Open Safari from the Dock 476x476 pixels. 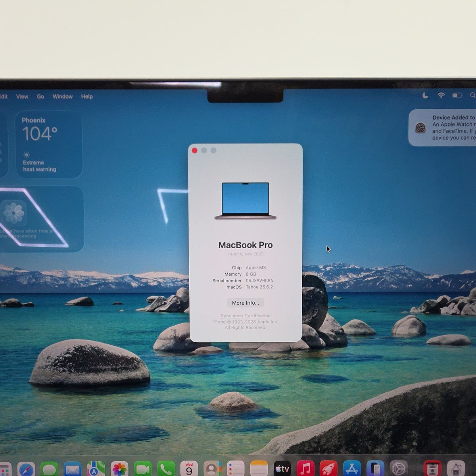[26, 470]
